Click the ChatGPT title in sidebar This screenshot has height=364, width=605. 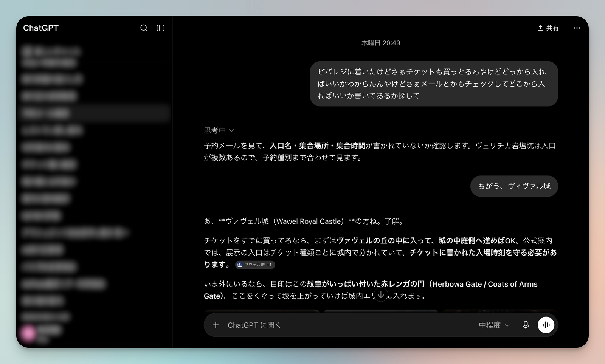tap(41, 28)
